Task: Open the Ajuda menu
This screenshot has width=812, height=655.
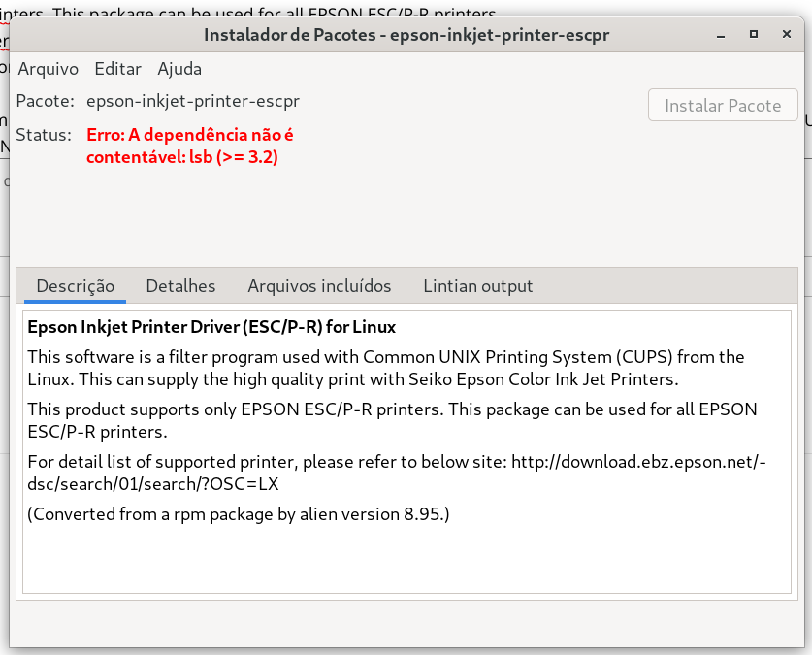Action: pos(179,68)
